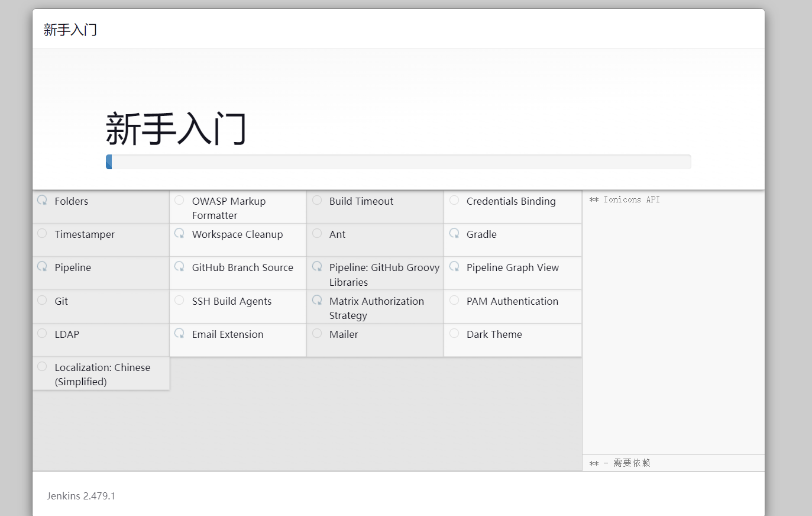Click the Gradle plugin name
Screen dimensions: 812x516
481,234
